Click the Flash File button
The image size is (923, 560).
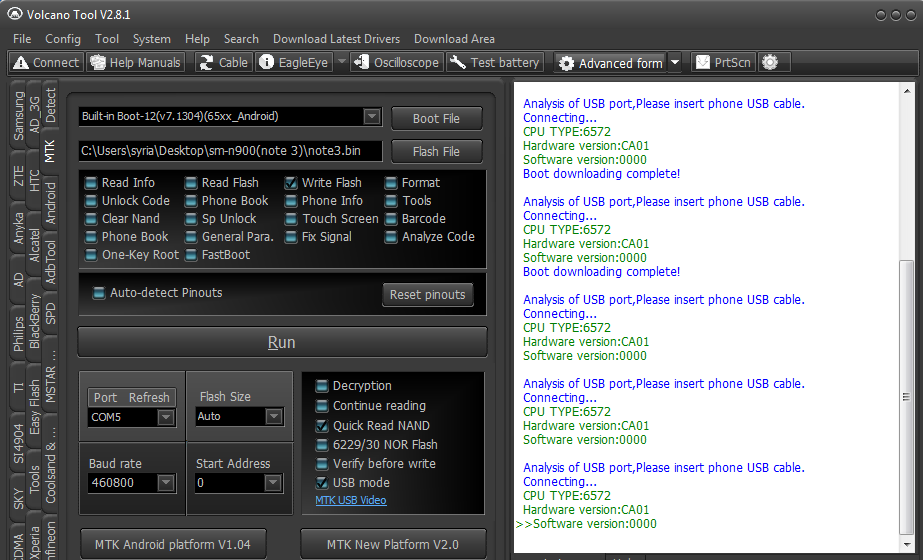point(436,151)
